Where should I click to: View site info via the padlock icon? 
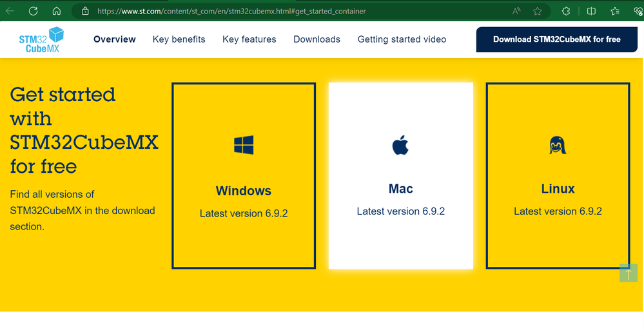(x=85, y=11)
